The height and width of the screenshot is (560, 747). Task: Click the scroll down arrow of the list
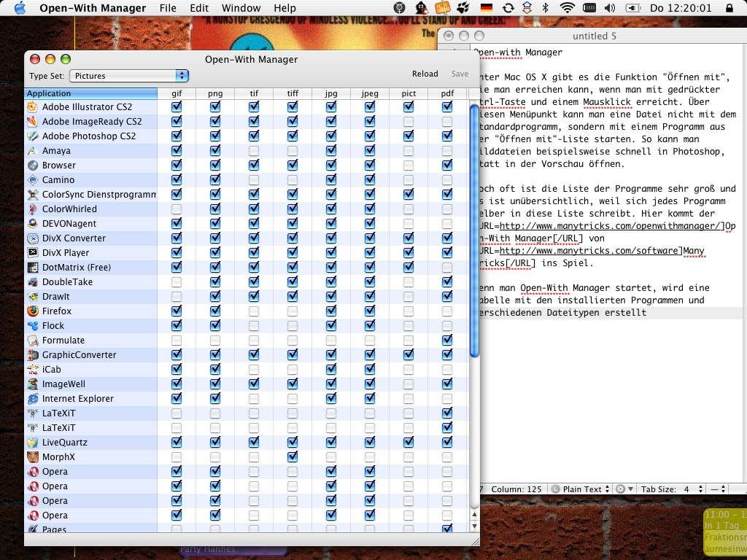click(474, 526)
